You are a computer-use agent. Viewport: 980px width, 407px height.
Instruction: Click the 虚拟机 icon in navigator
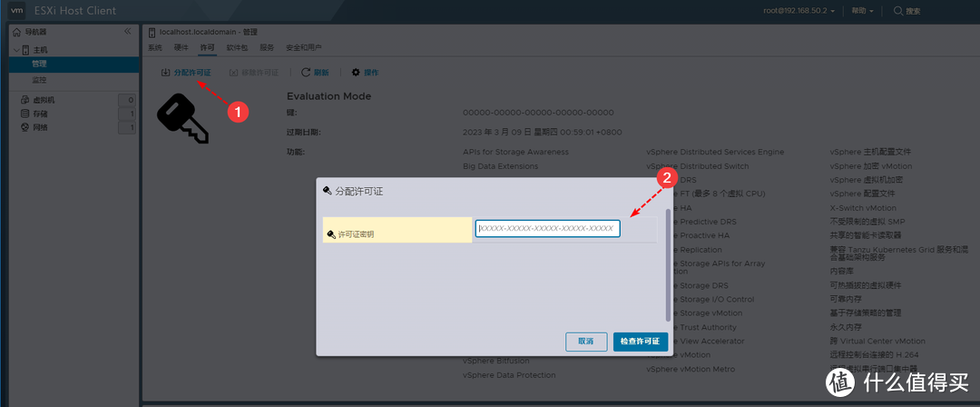[x=25, y=100]
